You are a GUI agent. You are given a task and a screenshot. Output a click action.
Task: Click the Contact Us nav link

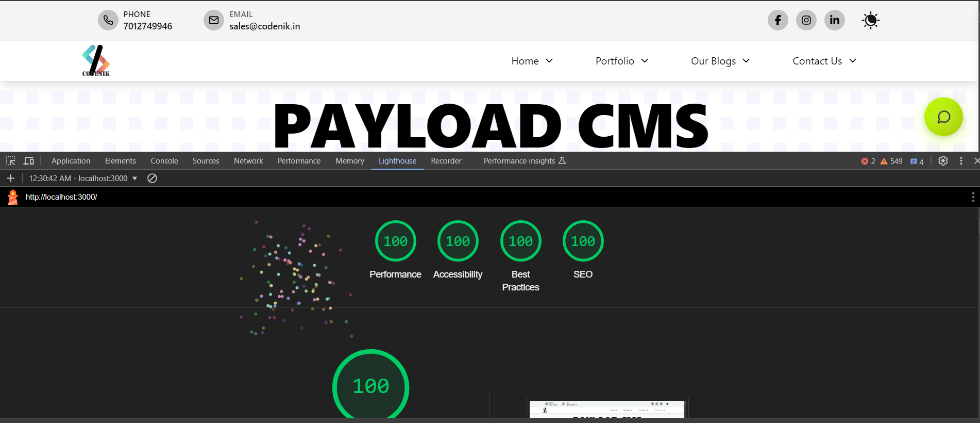817,61
